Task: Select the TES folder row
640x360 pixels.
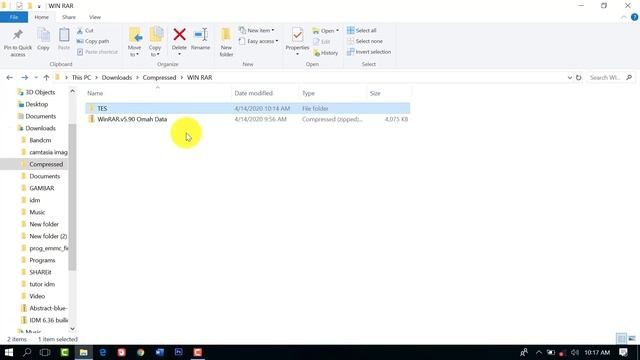Action: (x=247, y=109)
